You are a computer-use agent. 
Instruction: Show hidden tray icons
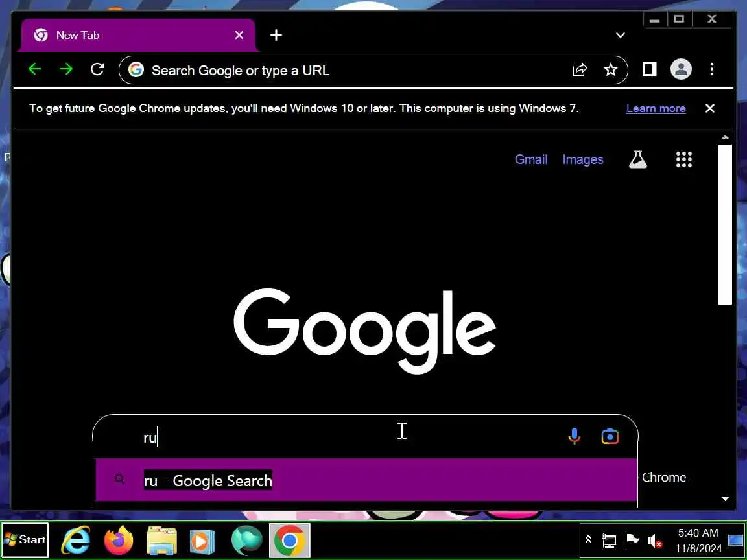[588, 539]
